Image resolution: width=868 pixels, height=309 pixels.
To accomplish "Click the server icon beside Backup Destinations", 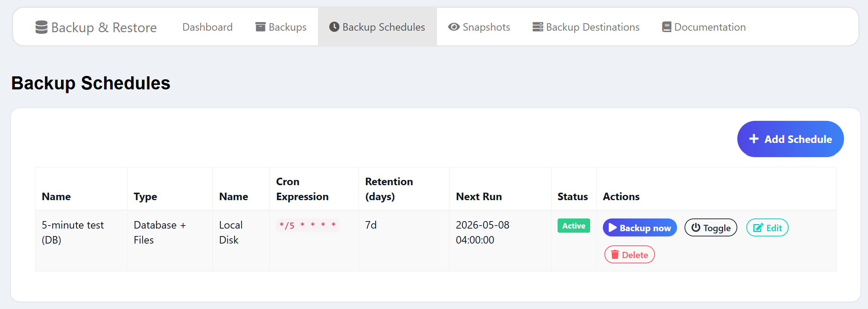I will 538,27.
